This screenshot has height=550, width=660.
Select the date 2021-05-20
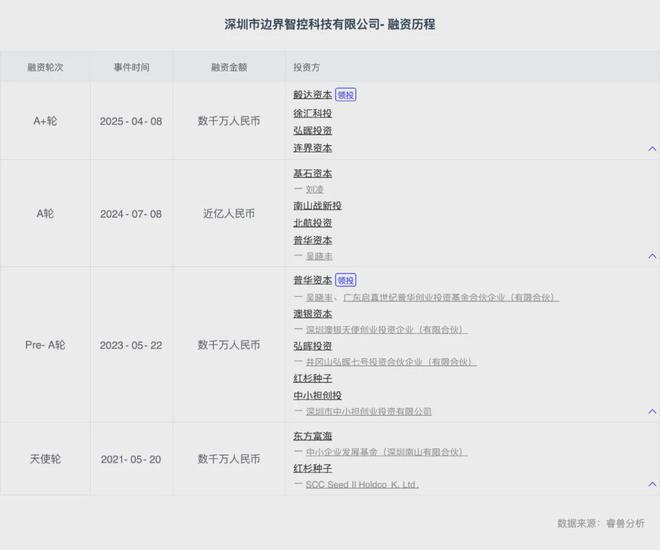click(131, 459)
